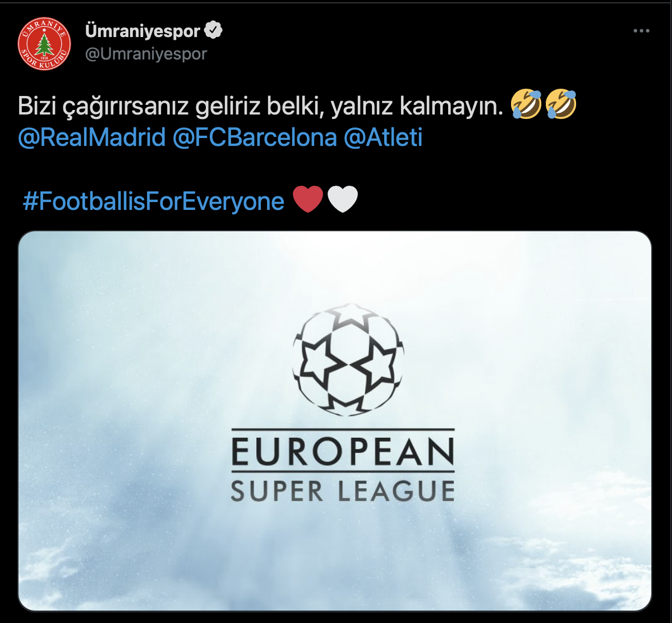Image resolution: width=672 pixels, height=623 pixels.
Task: Open the @FCBarcelona mention
Action: [x=255, y=138]
